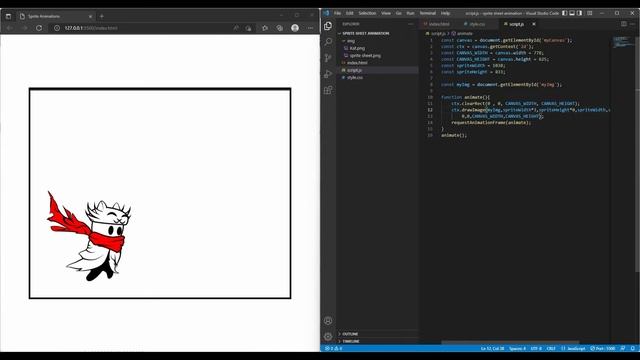Open the Terminal menu
The width and height of the screenshot is (640, 360).
pyautogui.click(x=427, y=13)
